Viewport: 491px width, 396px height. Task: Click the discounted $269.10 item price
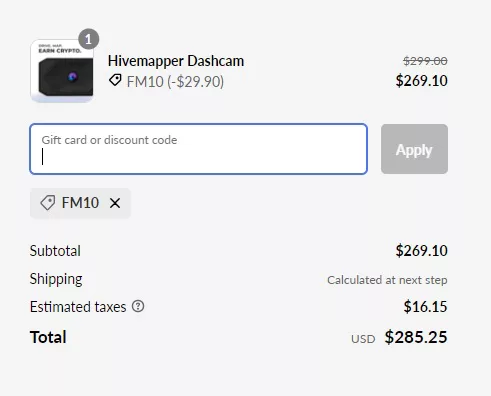point(421,81)
